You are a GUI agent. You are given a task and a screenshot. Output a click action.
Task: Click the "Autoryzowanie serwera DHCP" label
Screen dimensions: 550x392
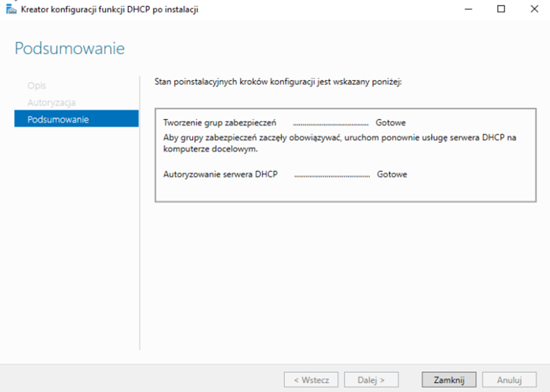220,174
